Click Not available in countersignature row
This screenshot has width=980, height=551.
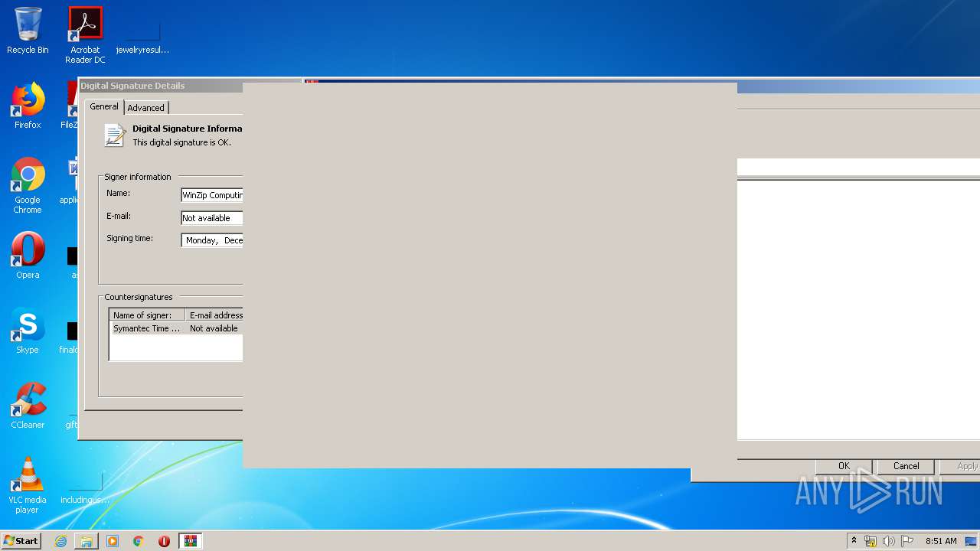click(214, 328)
